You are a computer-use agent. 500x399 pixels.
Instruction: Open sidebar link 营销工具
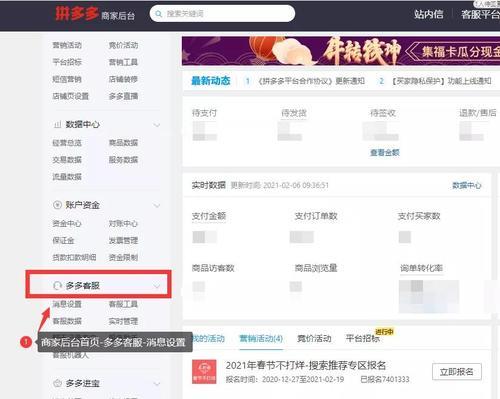click(123, 62)
